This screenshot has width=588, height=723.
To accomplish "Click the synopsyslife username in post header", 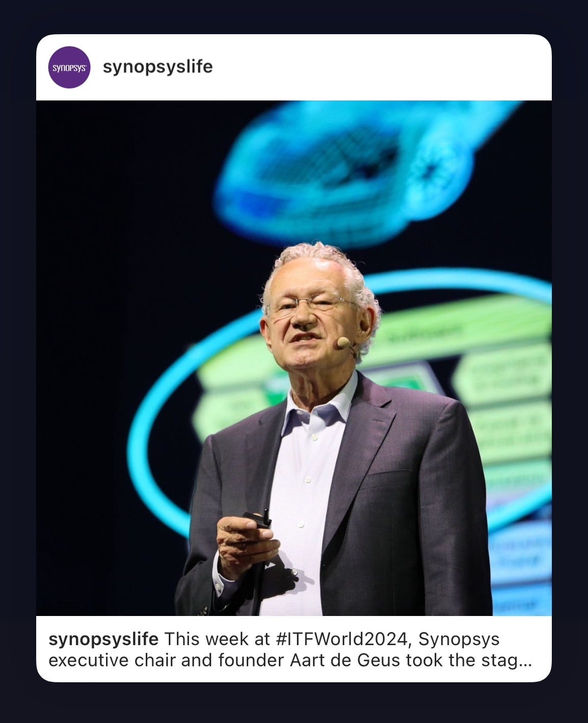I will (x=158, y=67).
